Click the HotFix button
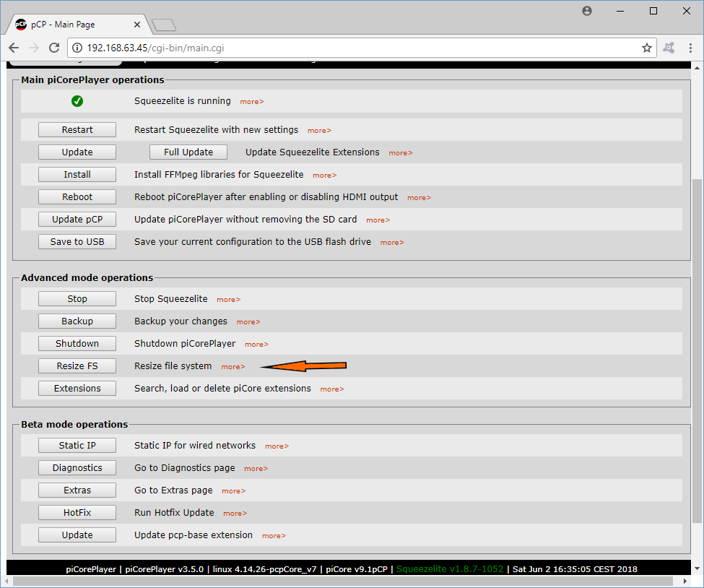 pyautogui.click(x=77, y=513)
